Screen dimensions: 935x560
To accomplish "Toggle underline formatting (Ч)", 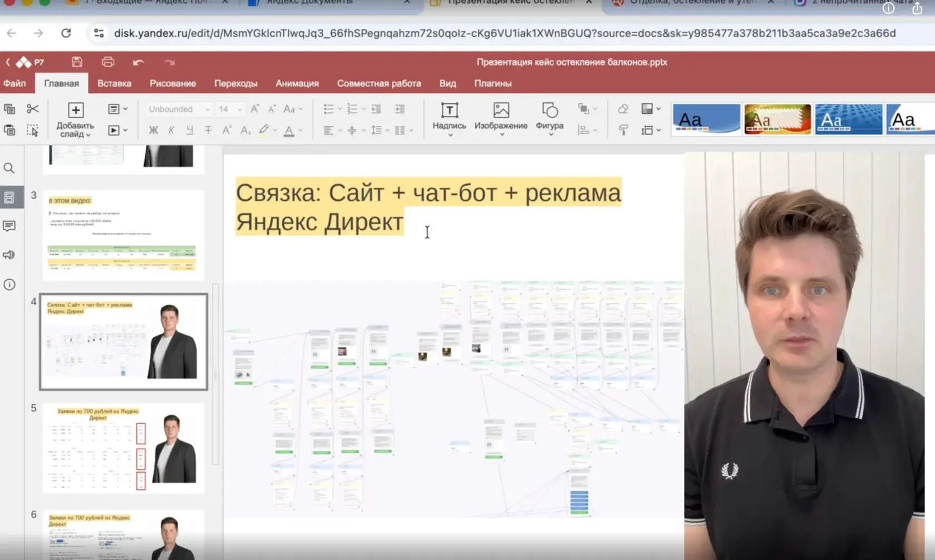I will (190, 130).
